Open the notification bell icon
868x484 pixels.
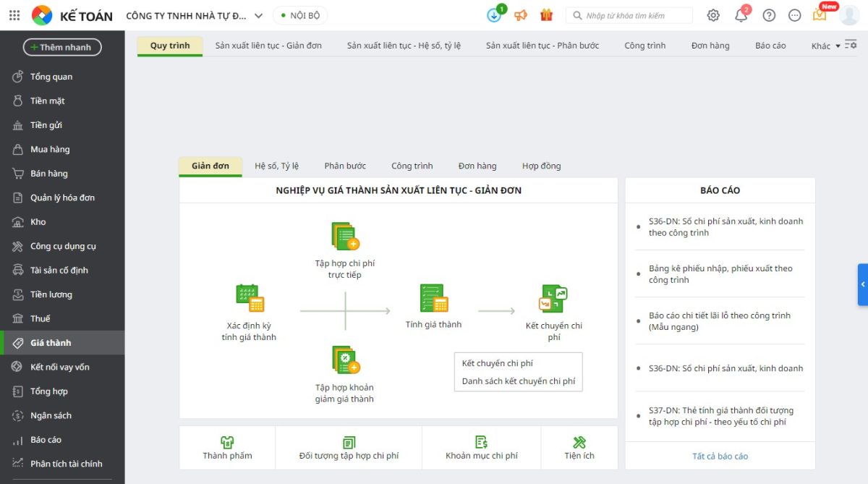pyautogui.click(x=741, y=15)
